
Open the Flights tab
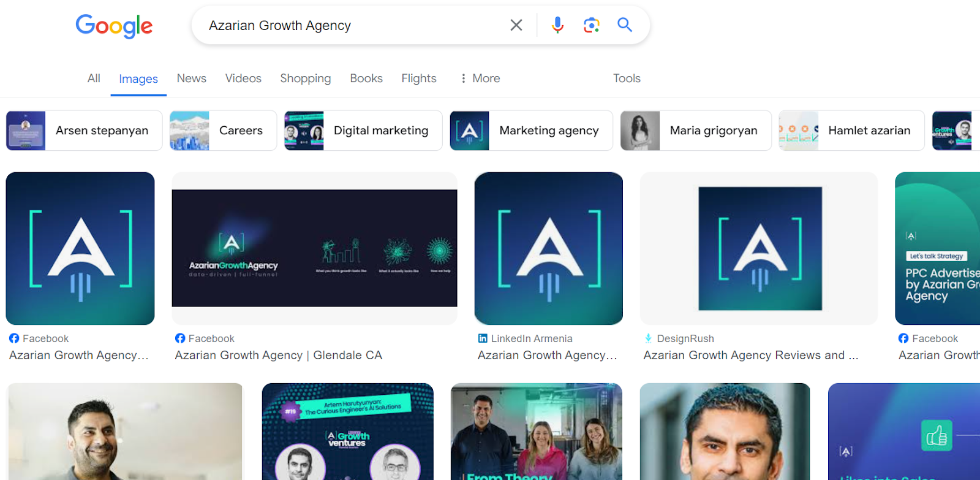(x=419, y=78)
